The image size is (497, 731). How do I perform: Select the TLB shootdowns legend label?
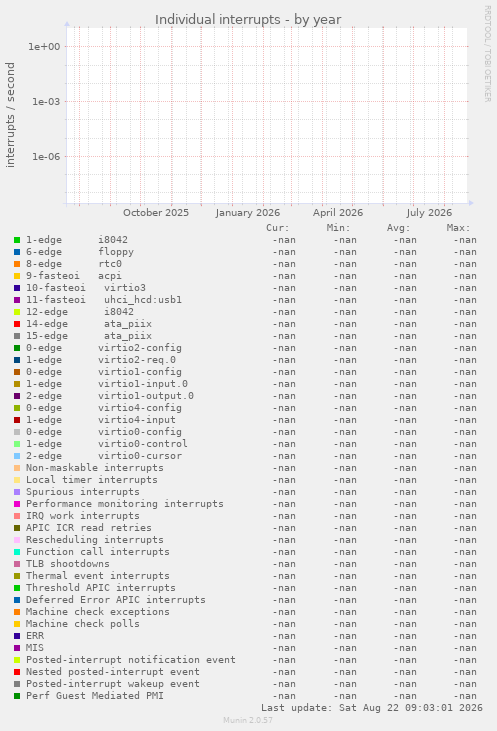(x=68, y=564)
